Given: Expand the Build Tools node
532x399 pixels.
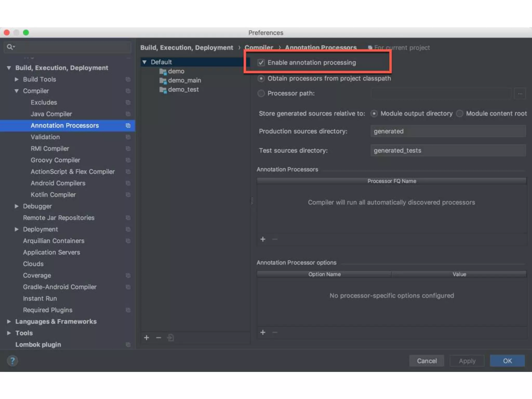Looking at the screenshot, I should (x=17, y=79).
